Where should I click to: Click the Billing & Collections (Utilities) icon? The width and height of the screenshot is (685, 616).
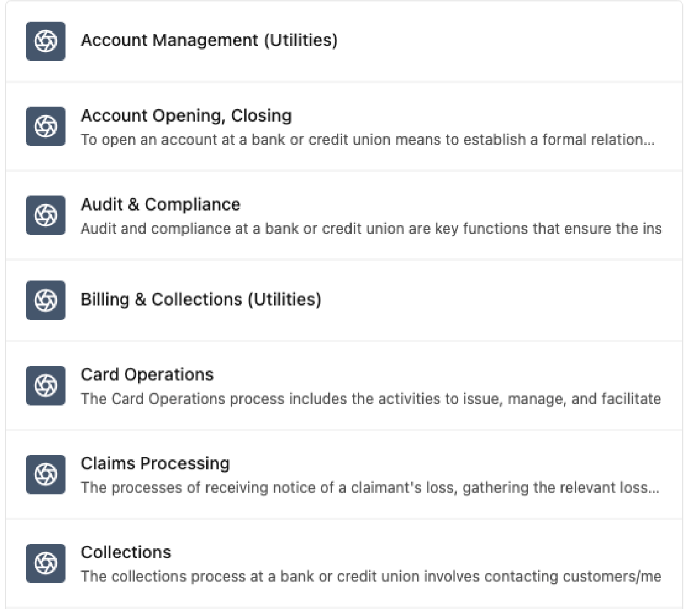pyautogui.click(x=46, y=301)
